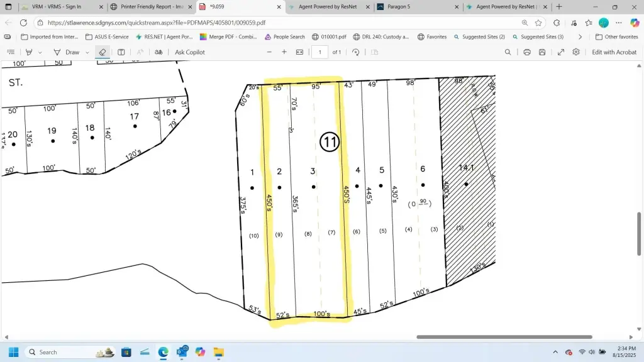The width and height of the screenshot is (644, 362).
Task: Click the Rotate page icon
Action: click(356, 52)
